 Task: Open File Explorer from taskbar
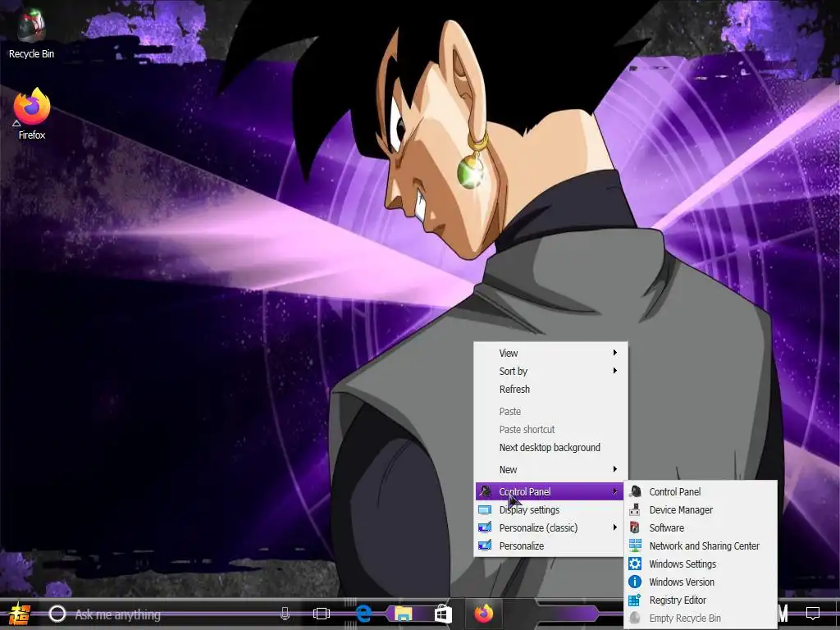click(404, 614)
